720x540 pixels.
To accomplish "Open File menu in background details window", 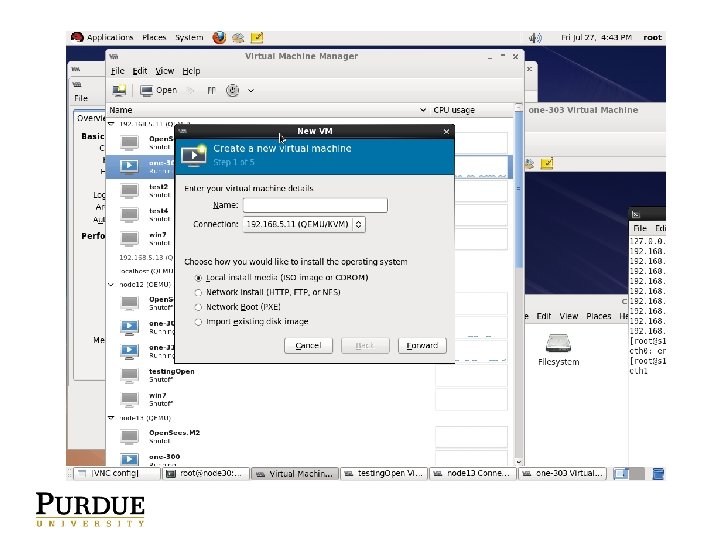I will pyautogui.click(x=81, y=98).
